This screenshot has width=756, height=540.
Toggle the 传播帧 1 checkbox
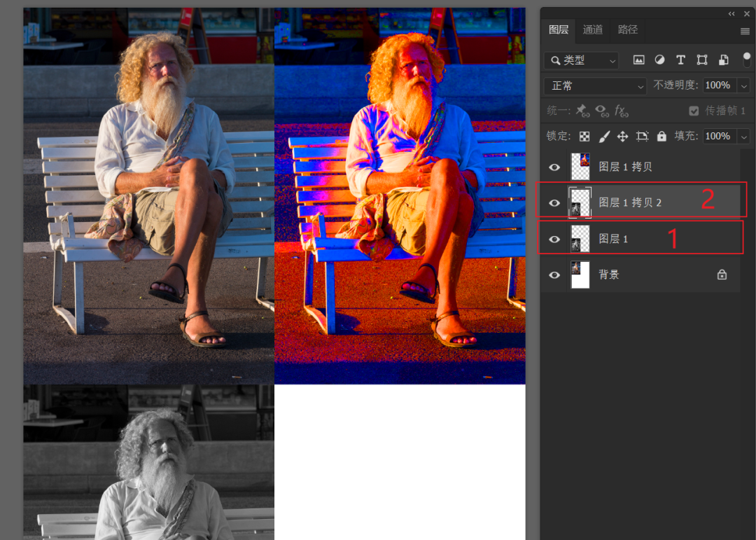[694, 111]
